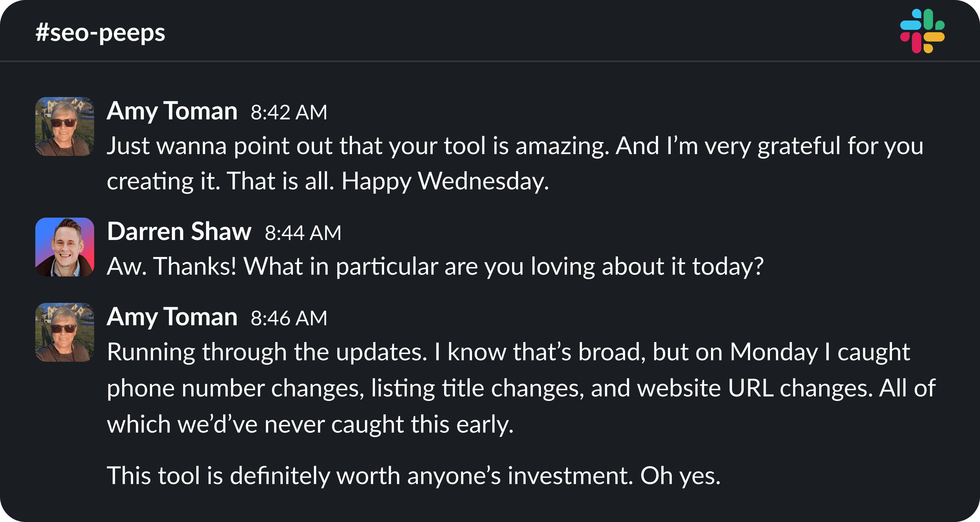The height and width of the screenshot is (522, 980).
Task: Click the word "Monday" in Amy's message
Action: pos(773,352)
